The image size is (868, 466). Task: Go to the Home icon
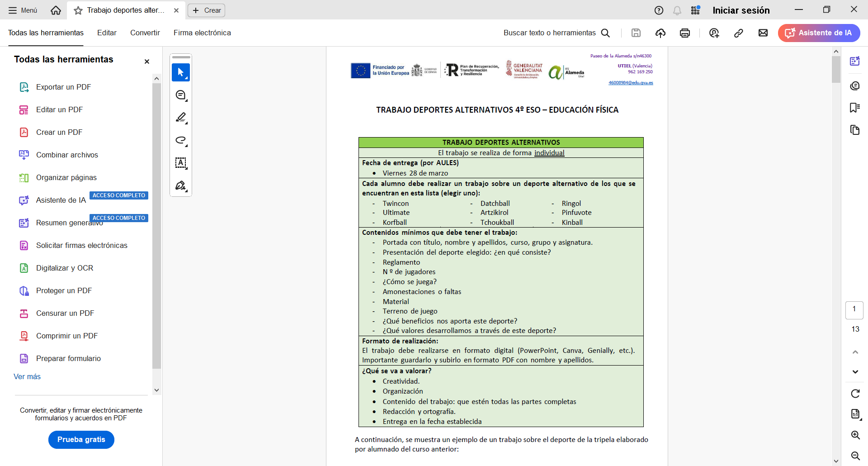pyautogui.click(x=56, y=10)
